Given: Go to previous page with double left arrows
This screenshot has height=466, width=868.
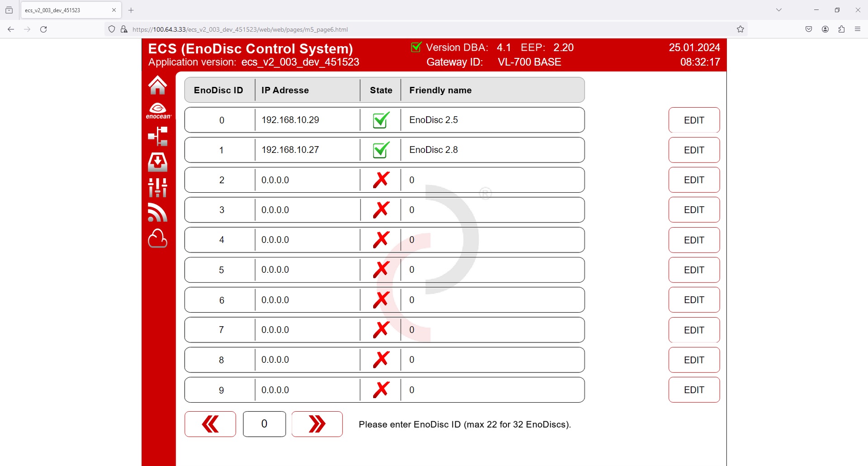Looking at the screenshot, I should pos(210,424).
